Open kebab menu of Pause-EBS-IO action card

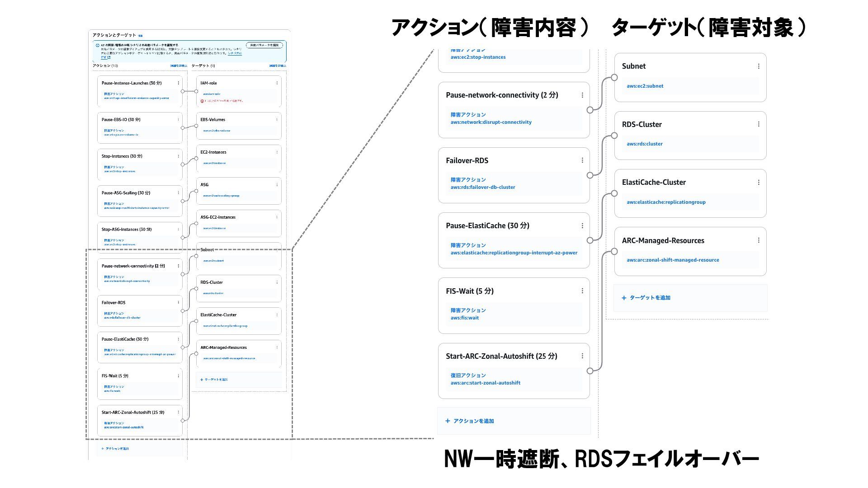[x=179, y=120]
